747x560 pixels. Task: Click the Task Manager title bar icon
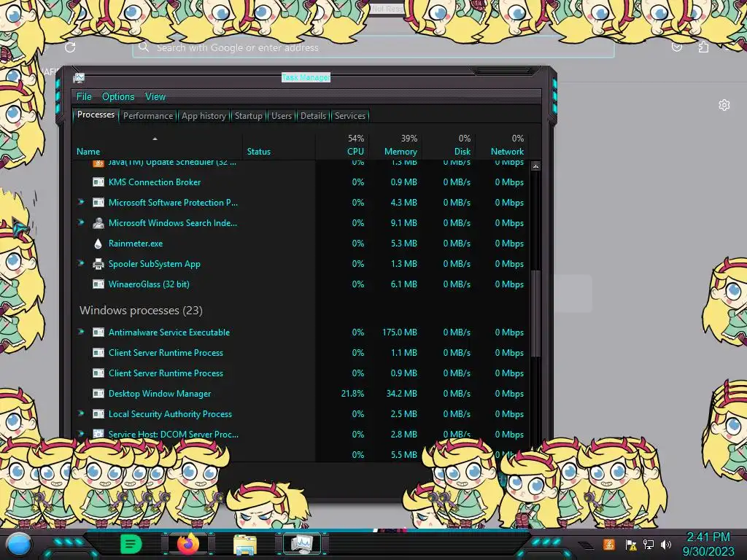click(x=79, y=78)
